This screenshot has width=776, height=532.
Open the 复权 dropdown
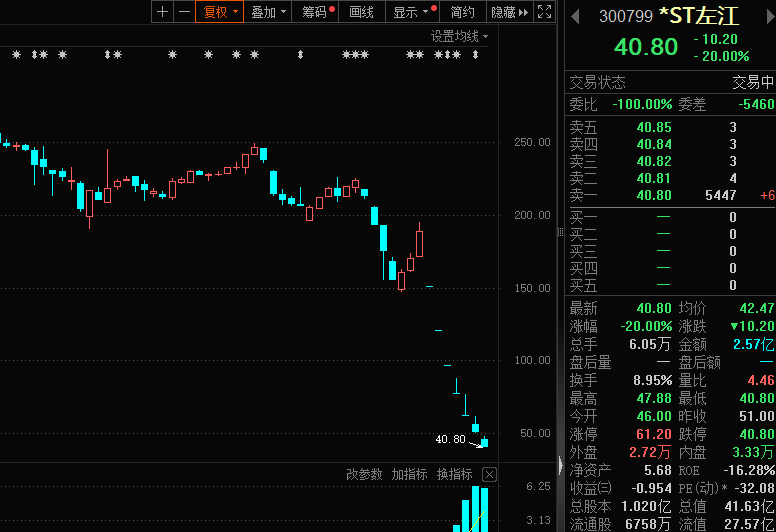click(220, 11)
